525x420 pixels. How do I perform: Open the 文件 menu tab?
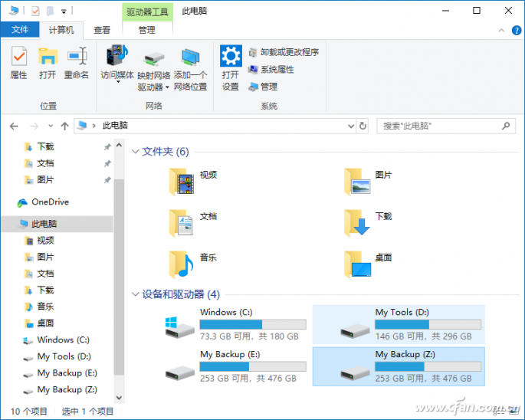click(x=20, y=29)
